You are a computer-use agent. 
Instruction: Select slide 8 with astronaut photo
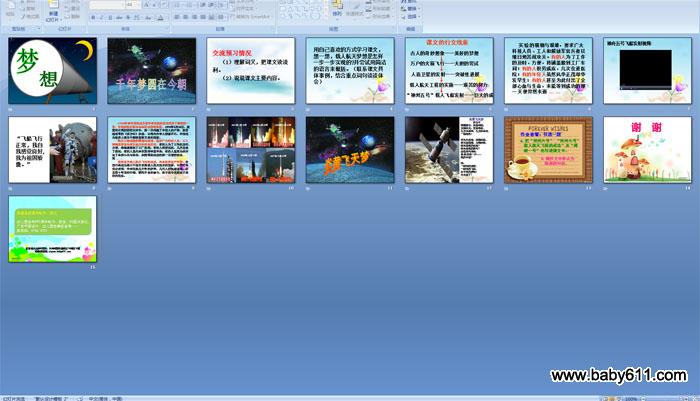[x=53, y=150]
